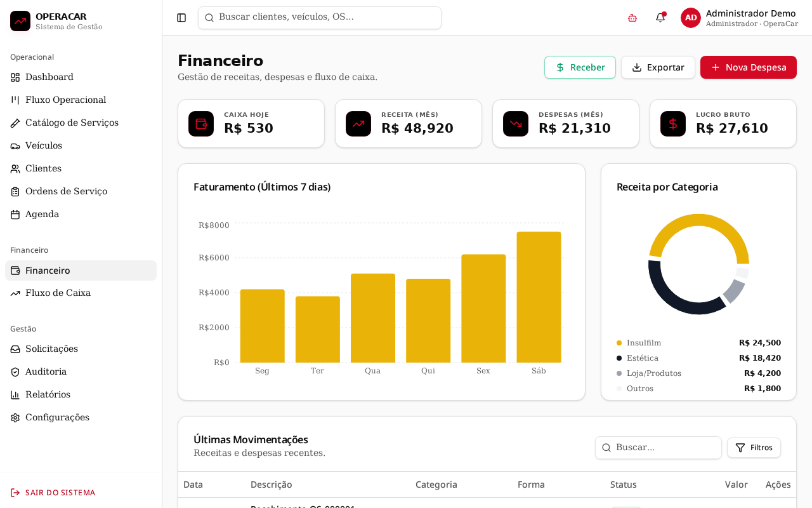Click the Receber button

(580, 67)
